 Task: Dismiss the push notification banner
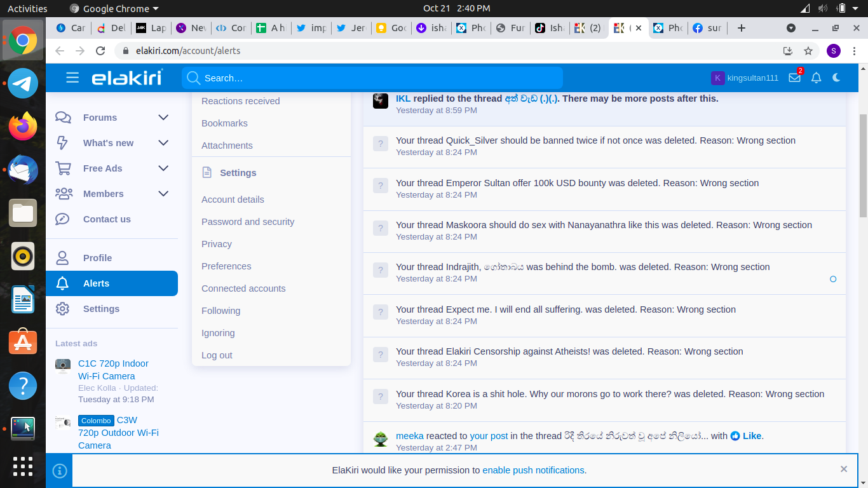point(844,469)
